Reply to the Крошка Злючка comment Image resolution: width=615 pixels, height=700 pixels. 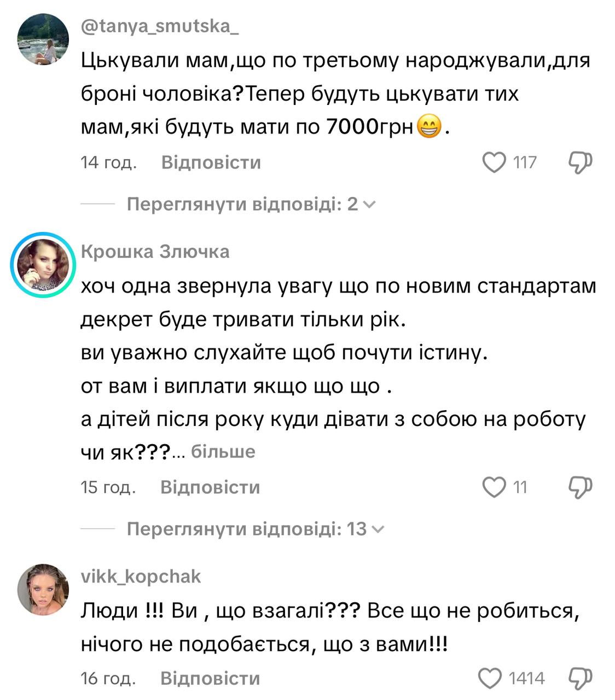pos(210,487)
